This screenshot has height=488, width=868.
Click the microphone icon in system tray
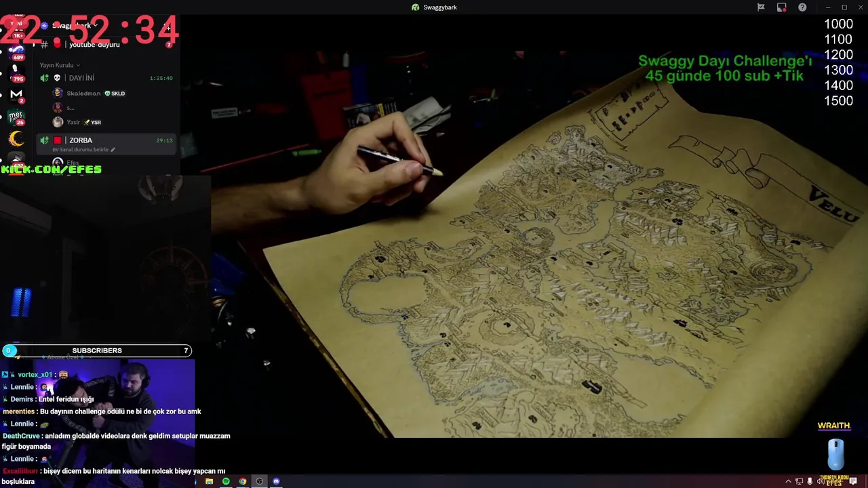(x=810, y=481)
